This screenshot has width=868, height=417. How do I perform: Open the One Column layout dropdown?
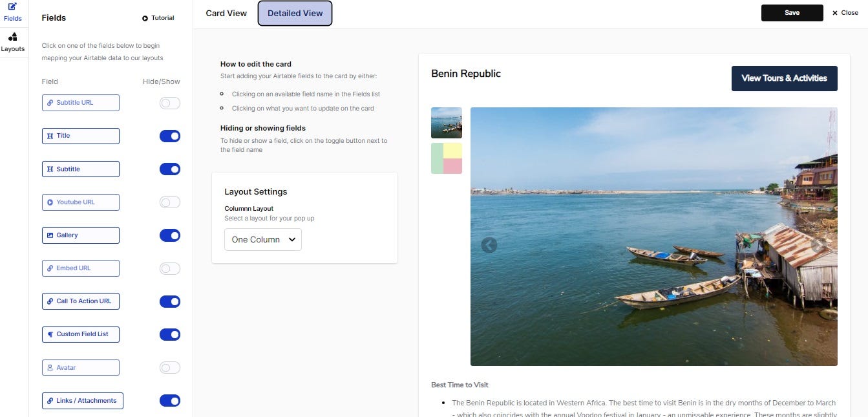[263, 239]
